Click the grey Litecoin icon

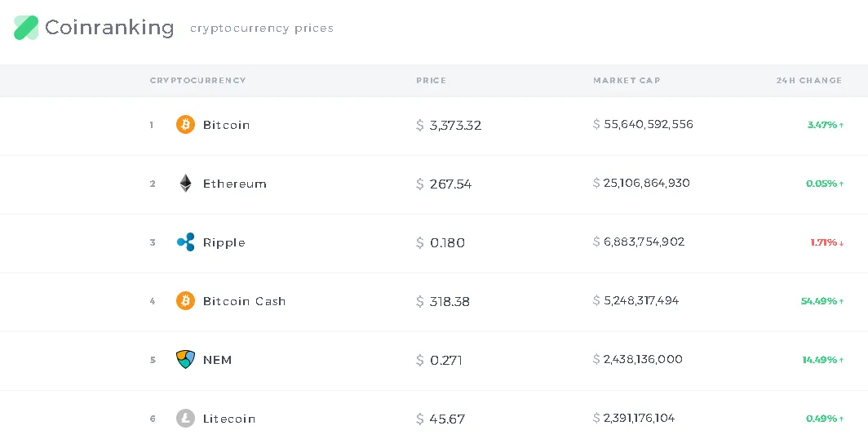pyautogui.click(x=185, y=418)
